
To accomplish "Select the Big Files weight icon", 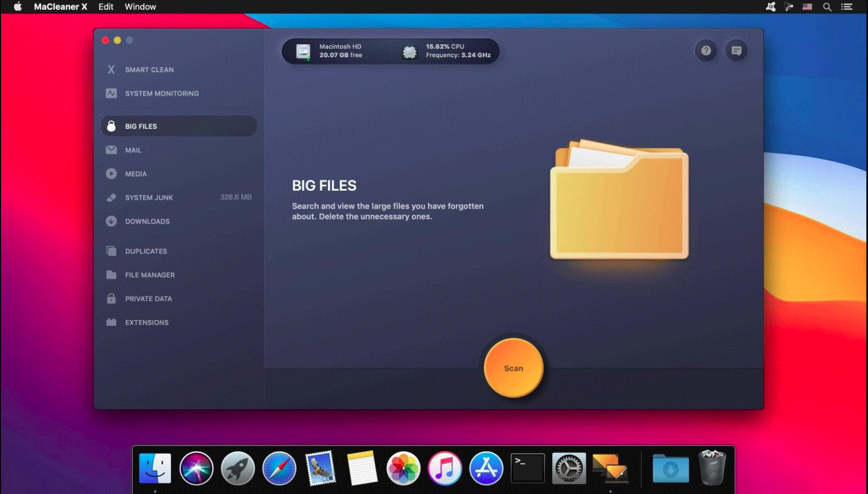I will [x=111, y=126].
